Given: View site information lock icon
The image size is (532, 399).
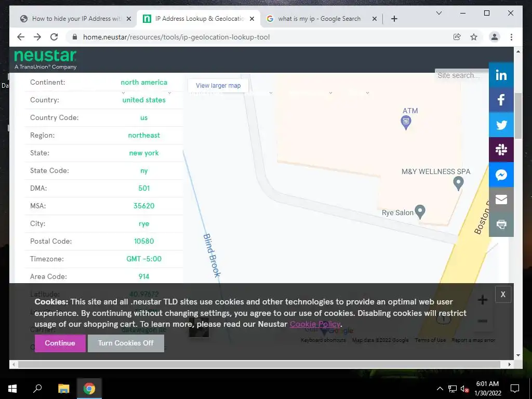Looking at the screenshot, I should (75, 37).
